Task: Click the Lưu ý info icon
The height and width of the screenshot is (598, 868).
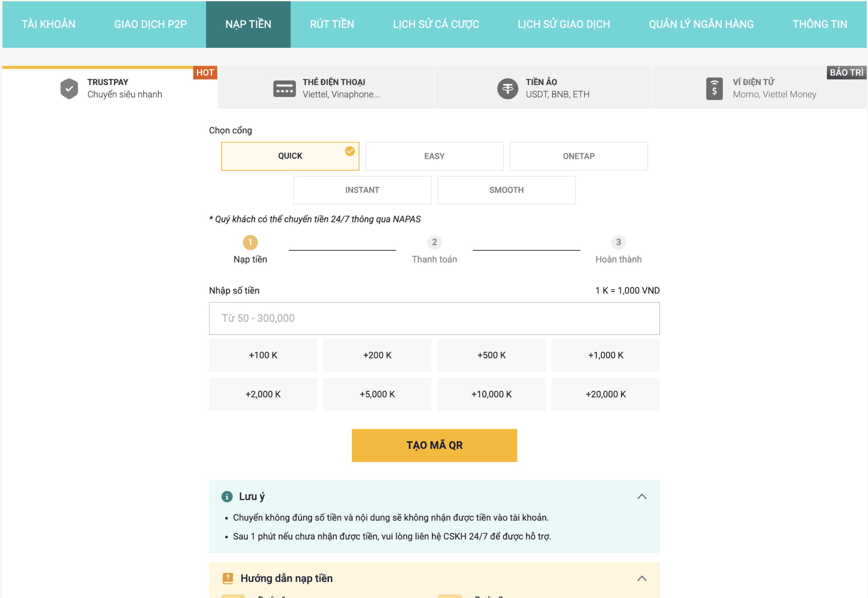Action: (x=227, y=496)
